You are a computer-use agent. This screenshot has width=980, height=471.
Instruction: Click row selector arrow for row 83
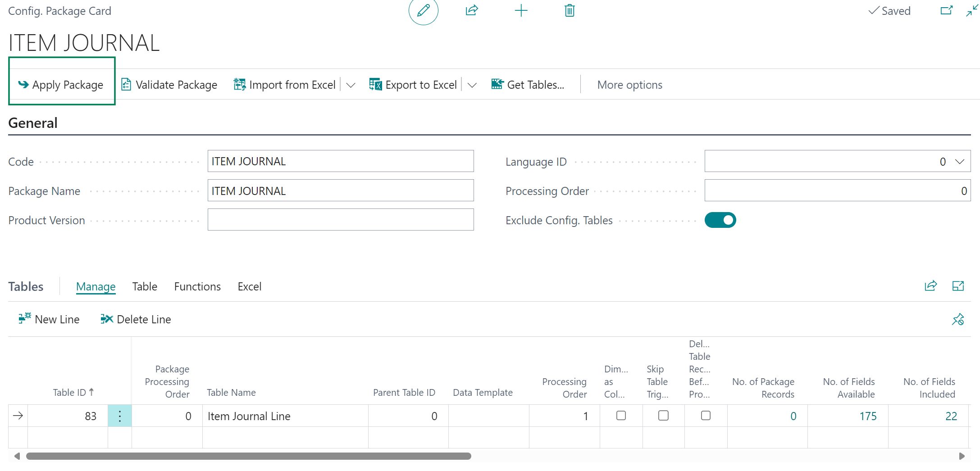(18, 416)
